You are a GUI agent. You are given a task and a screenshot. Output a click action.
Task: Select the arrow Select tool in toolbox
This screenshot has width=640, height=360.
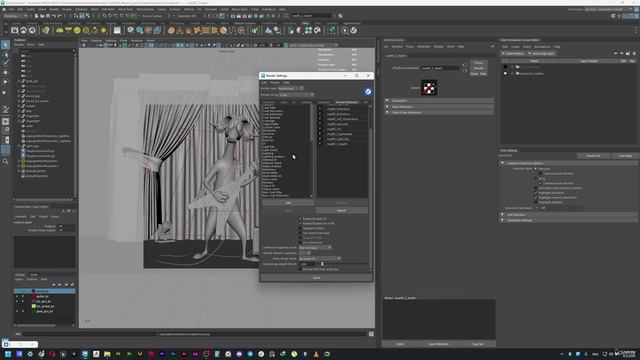(5, 45)
